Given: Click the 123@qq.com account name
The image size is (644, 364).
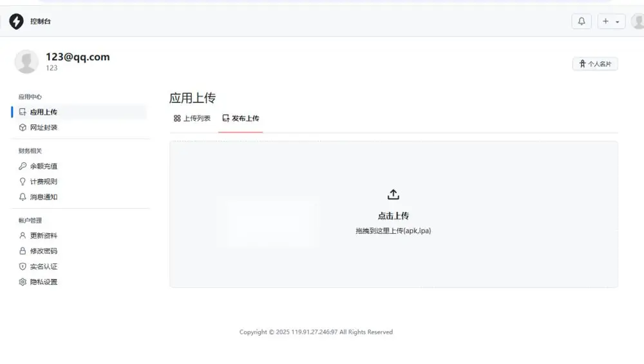Looking at the screenshot, I should [78, 57].
